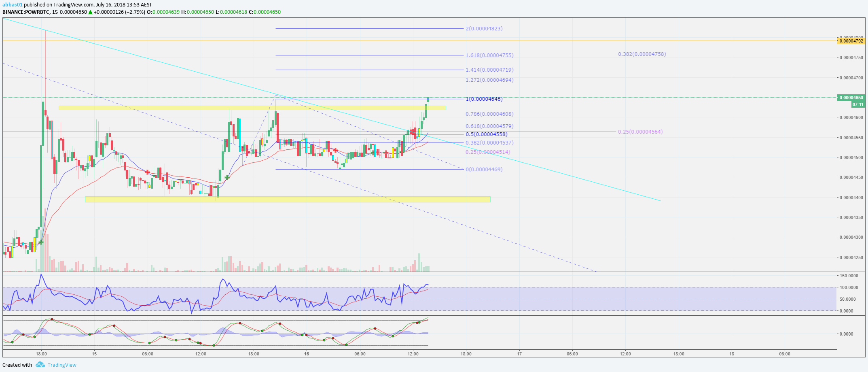Click price axis label 0.00004300
Screen dimensions: 868x372
(x=851, y=238)
